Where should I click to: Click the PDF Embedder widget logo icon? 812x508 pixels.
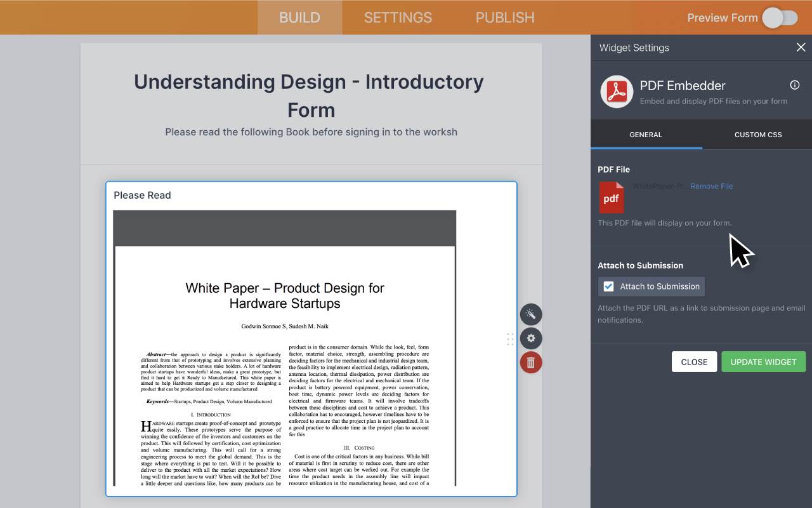(615, 91)
